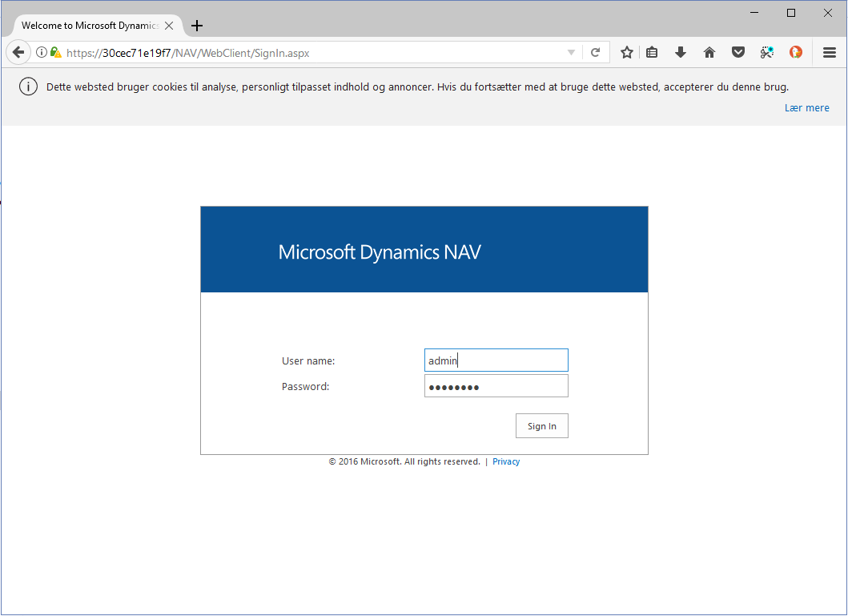Click the home icon in toolbar
This screenshot has height=616, width=848.
click(x=709, y=53)
